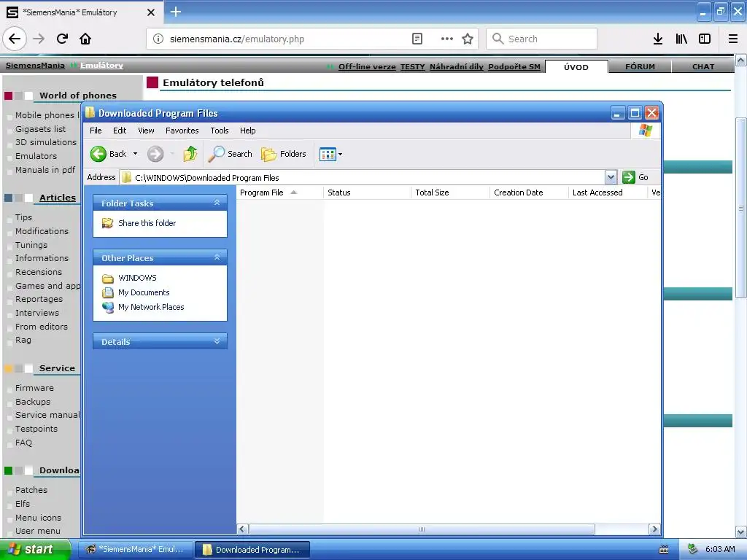Sort by Program File column

point(280,192)
